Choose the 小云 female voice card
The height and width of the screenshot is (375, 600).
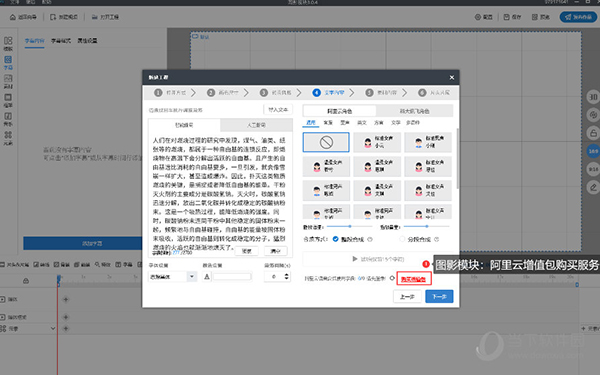coord(377,142)
